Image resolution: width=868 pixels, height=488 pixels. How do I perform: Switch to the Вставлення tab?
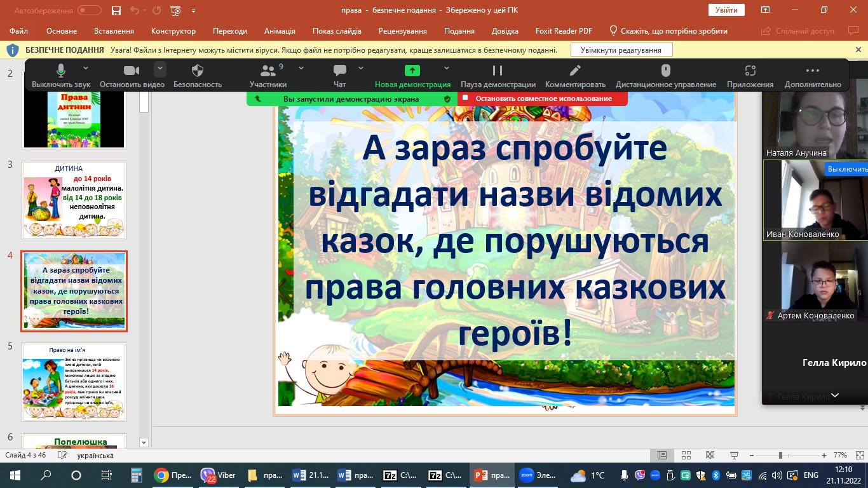[114, 31]
